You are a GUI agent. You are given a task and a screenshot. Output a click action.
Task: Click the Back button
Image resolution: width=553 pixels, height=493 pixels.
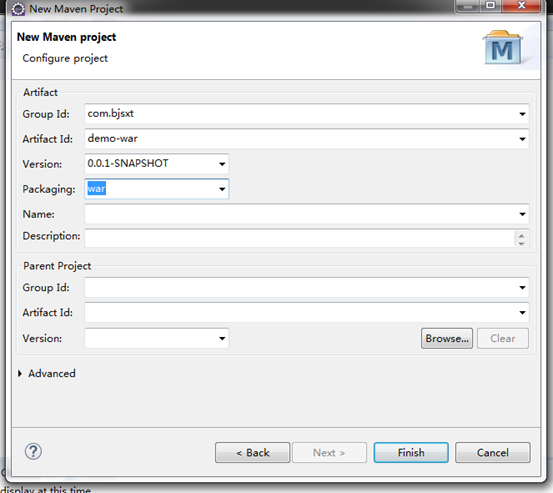253,452
